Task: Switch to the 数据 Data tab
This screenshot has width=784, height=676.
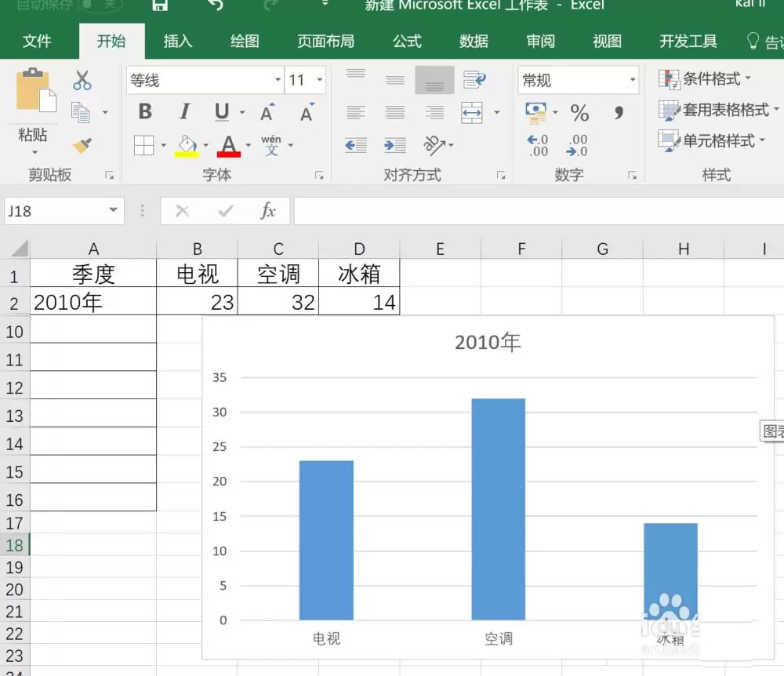Action: pos(474,41)
